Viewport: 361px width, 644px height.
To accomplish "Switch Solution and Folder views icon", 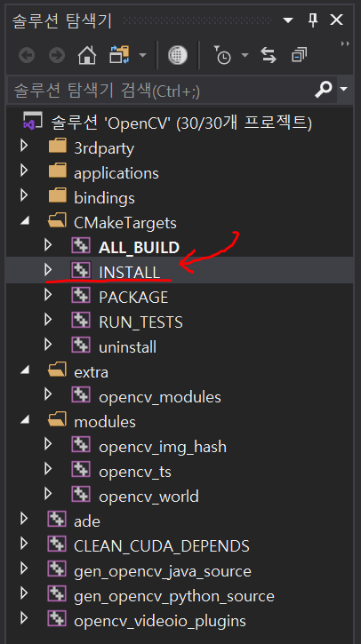I will [119, 54].
